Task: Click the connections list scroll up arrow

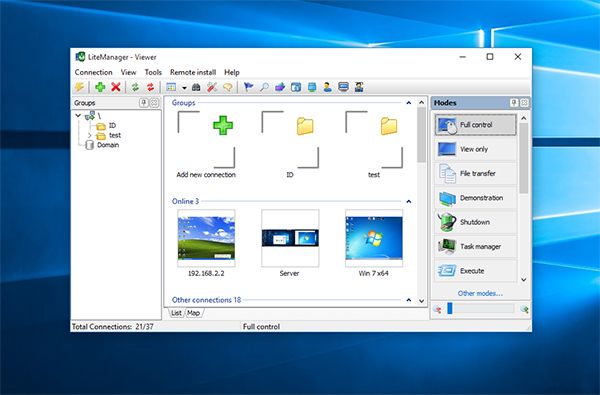Action: coord(421,102)
